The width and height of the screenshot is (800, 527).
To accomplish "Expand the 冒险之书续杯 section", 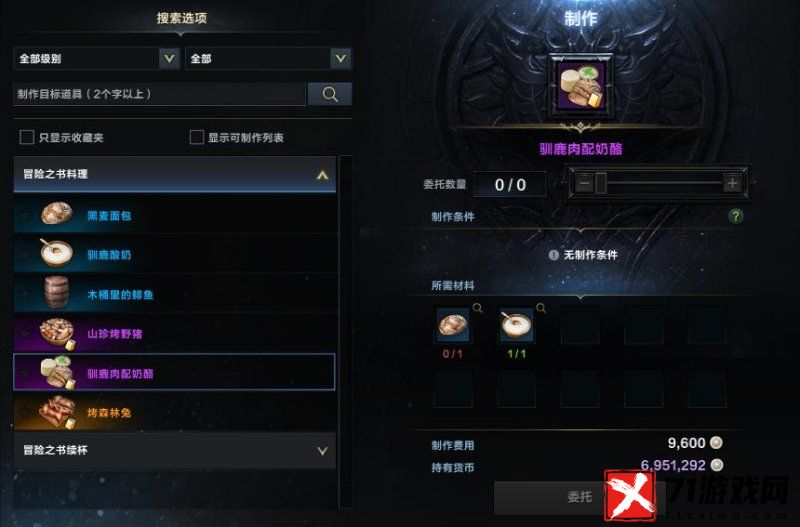I will 174,450.
